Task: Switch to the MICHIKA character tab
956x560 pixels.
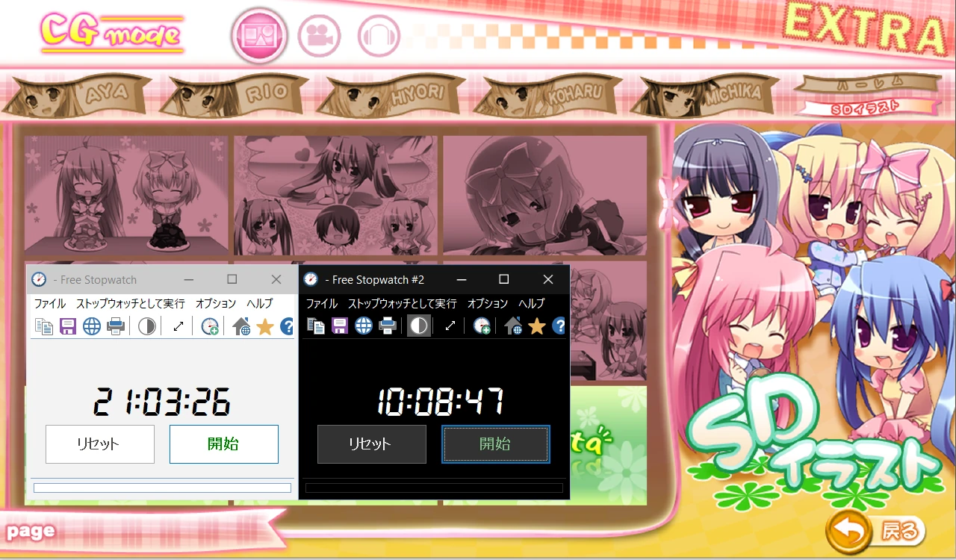Action: [x=706, y=96]
